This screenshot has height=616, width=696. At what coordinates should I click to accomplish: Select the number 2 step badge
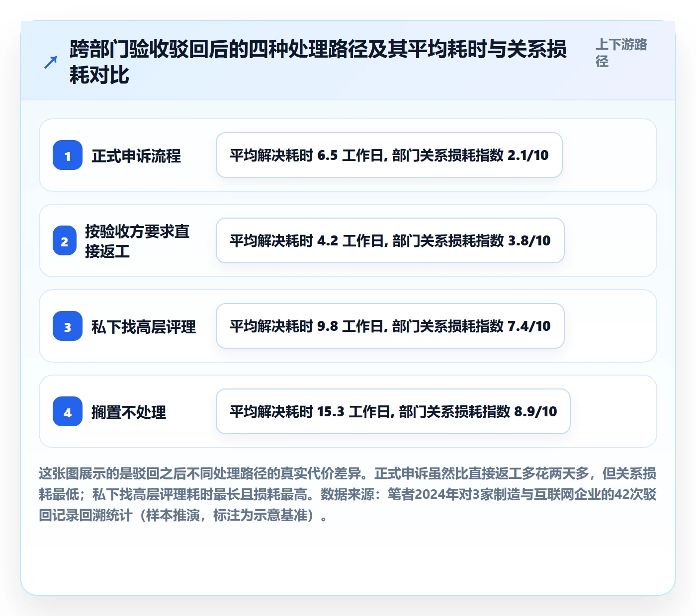[x=65, y=240]
